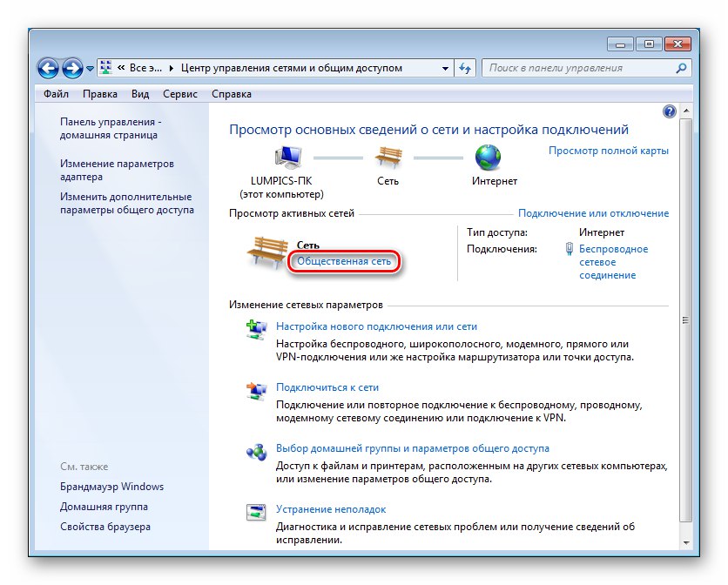Click the new connection setup icon

(256, 330)
